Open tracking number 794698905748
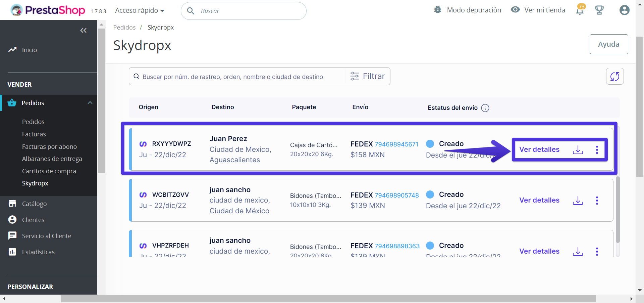Screen dimensions: 644x303 [397, 195]
